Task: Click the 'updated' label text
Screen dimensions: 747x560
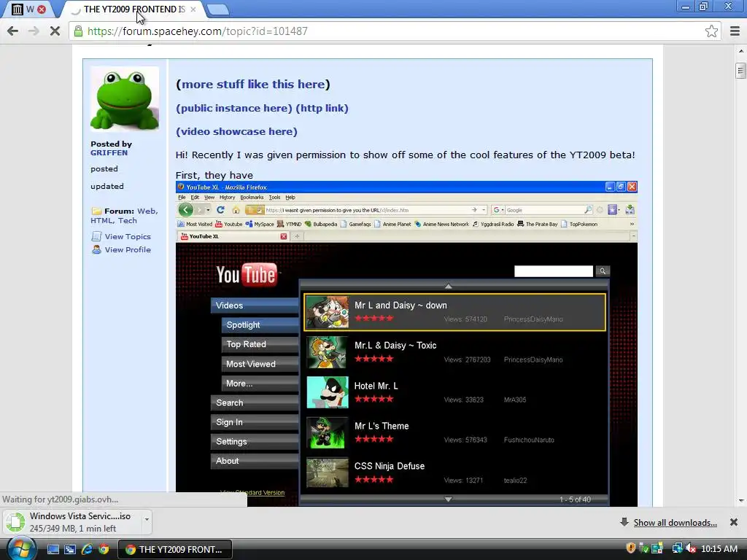Action: point(107,186)
